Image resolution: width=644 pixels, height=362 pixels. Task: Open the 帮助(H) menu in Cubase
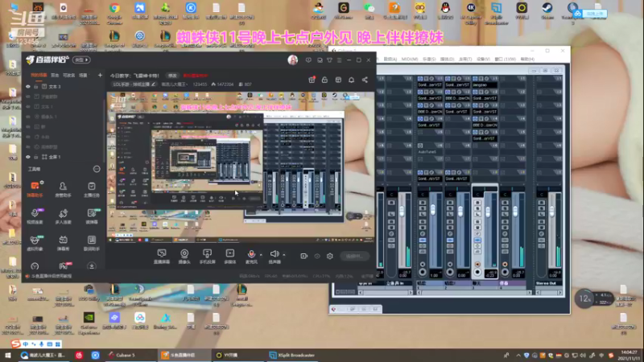527,59
